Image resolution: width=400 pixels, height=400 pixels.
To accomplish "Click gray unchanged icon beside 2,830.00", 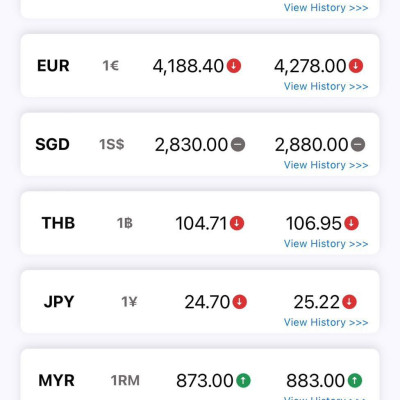I will tap(238, 144).
